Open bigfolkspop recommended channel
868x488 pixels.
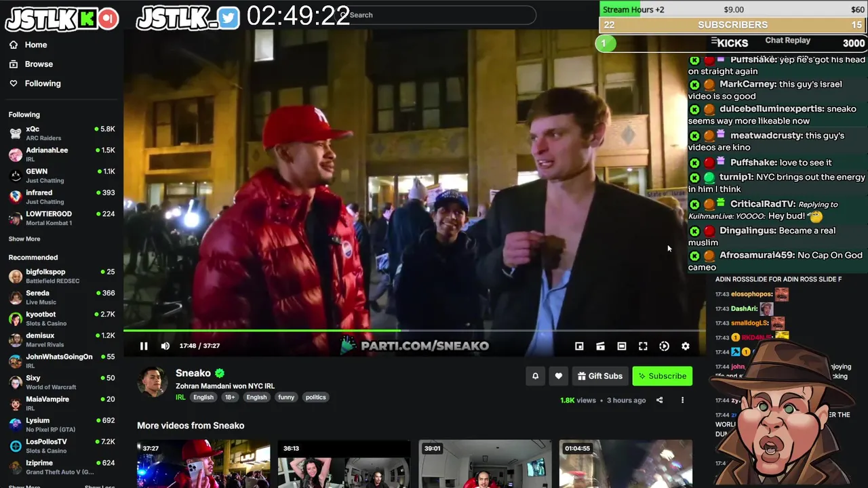coord(62,276)
